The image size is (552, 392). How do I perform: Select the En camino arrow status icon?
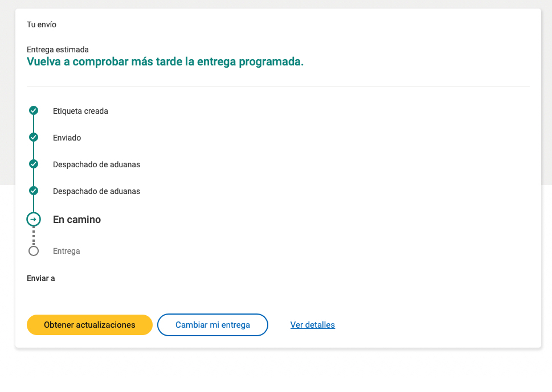(33, 219)
